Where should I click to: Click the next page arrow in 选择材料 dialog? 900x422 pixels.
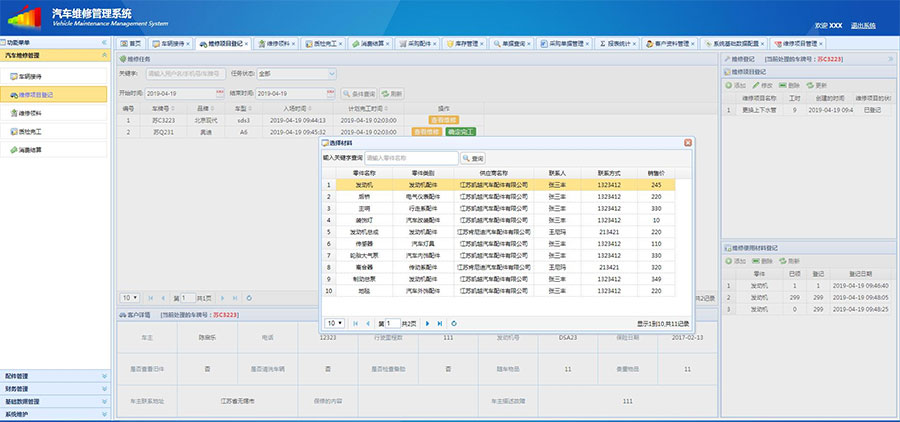pyautogui.click(x=427, y=323)
